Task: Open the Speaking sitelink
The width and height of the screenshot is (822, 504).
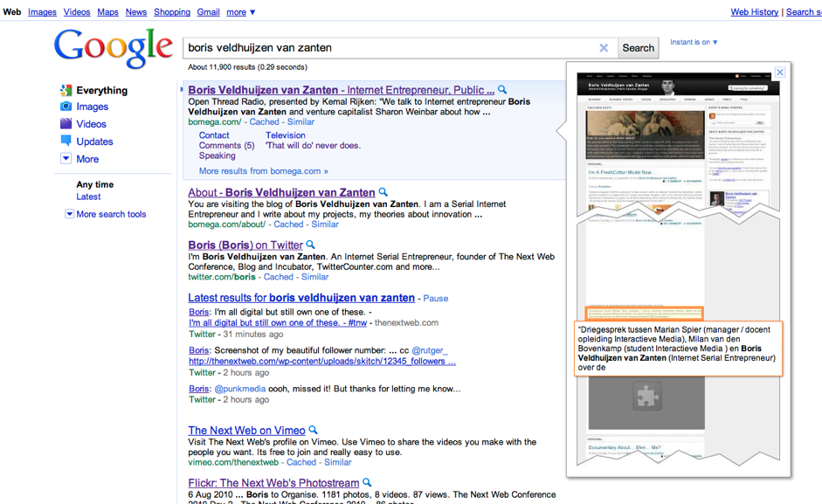Action: pos(217,155)
